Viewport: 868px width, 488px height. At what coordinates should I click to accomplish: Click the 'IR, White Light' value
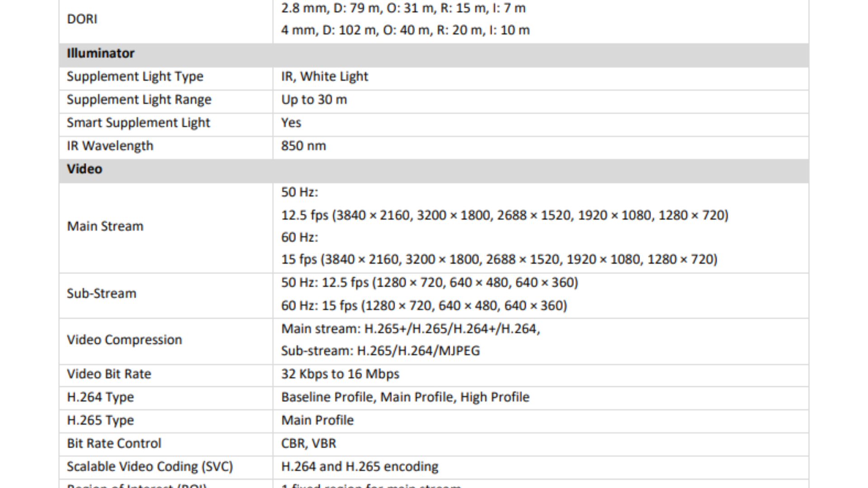(x=324, y=76)
